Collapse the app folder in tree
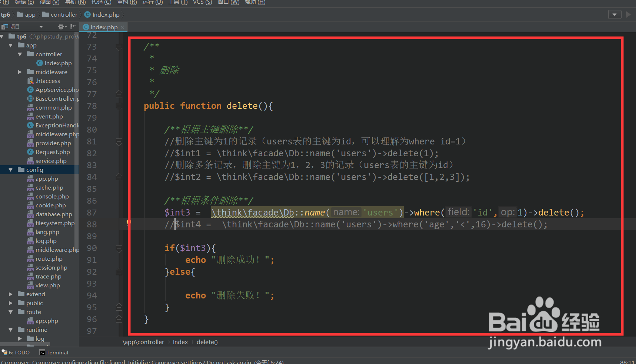Viewport: 636px width, 364px height. point(11,45)
